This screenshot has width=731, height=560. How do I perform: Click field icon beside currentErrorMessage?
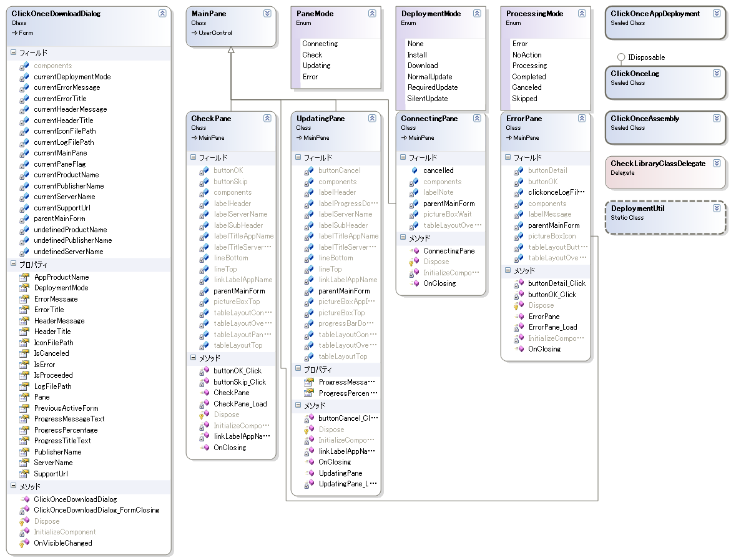(x=24, y=87)
